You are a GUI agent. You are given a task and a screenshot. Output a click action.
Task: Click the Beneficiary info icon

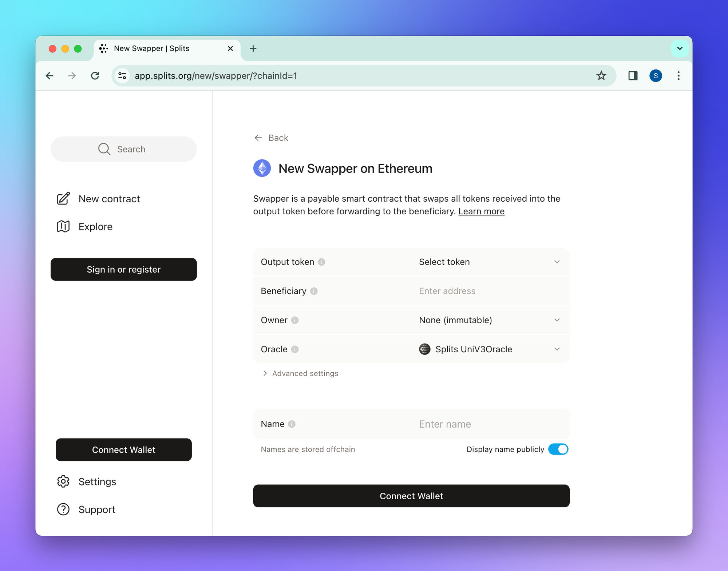pyautogui.click(x=314, y=291)
